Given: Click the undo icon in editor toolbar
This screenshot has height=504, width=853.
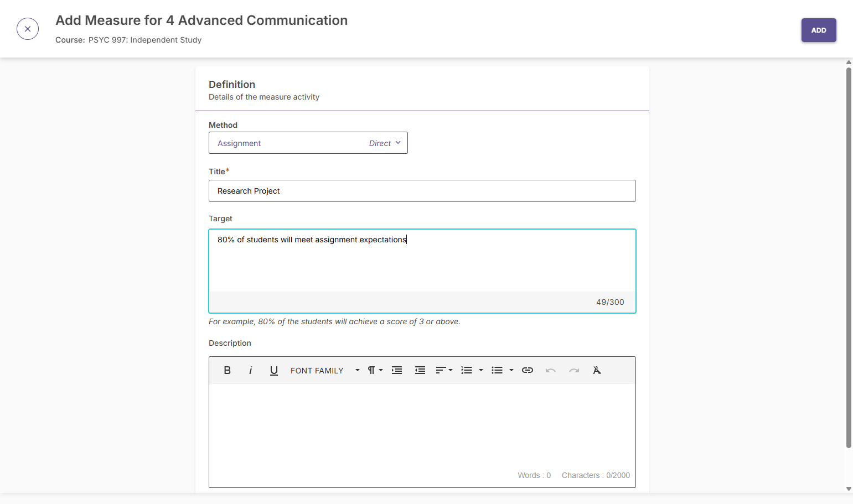Looking at the screenshot, I should 550,370.
